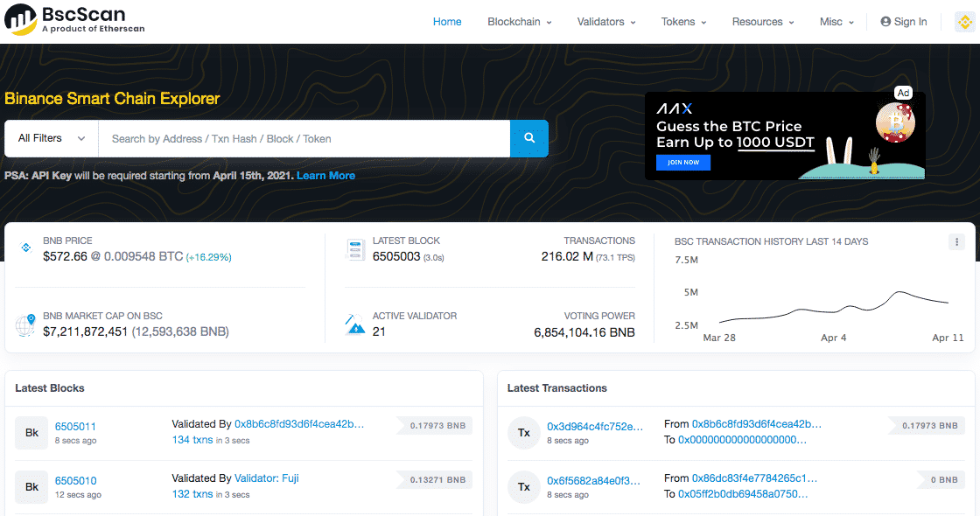This screenshot has height=516, width=980.
Task: Click the Sign In link
Action: coord(904,22)
